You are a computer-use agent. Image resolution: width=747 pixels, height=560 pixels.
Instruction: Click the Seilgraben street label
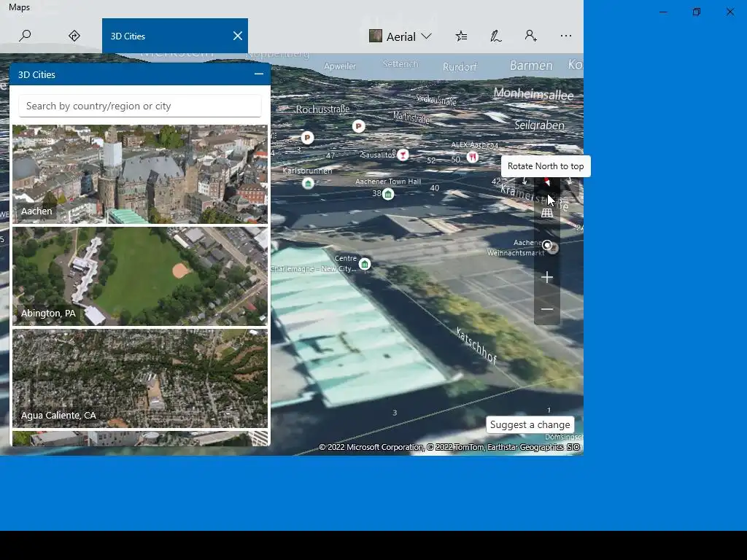pos(539,125)
